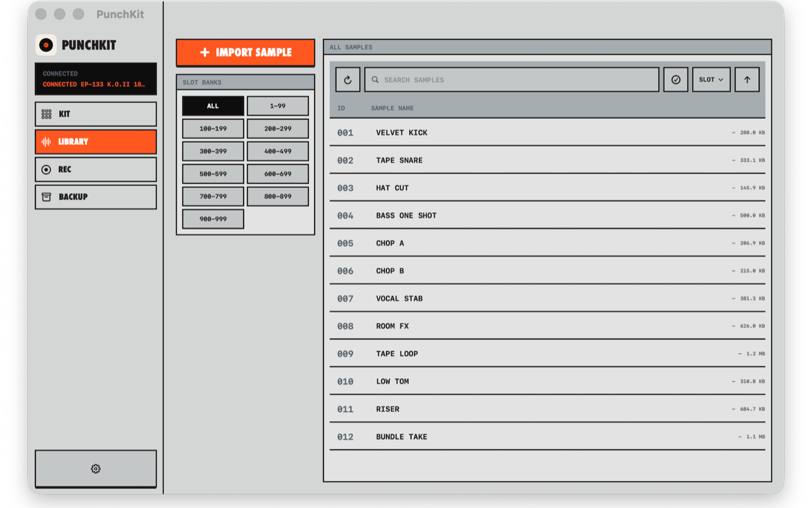This screenshot has width=812, height=508.
Task: Click the 1.2 MB size value
Action: (756, 354)
